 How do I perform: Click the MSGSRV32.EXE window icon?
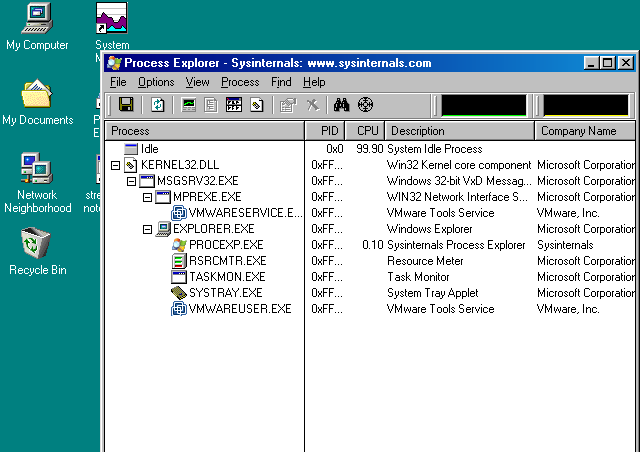[x=147, y=181]
